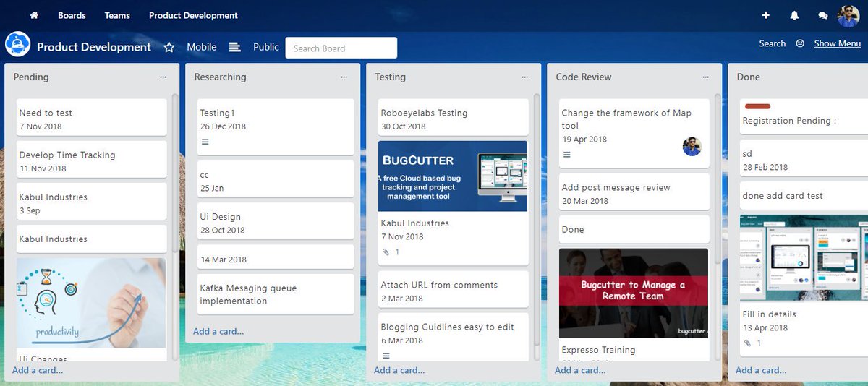Open the Boards menu
The height and width of the screenshot is (386, 868).
click(72, 15)
